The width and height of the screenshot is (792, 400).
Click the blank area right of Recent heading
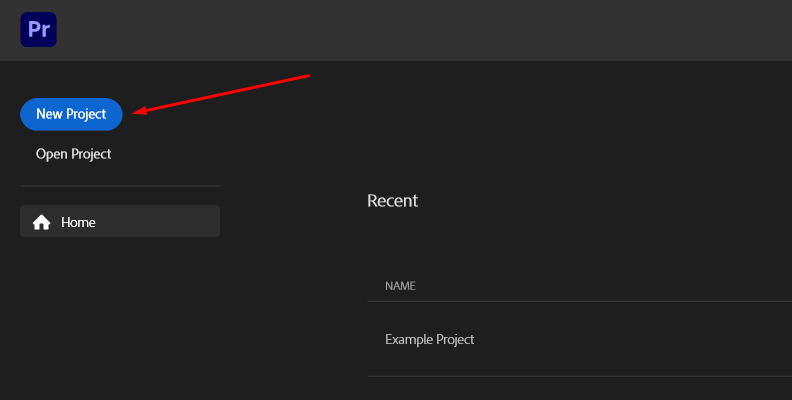[x=600, y=200]
